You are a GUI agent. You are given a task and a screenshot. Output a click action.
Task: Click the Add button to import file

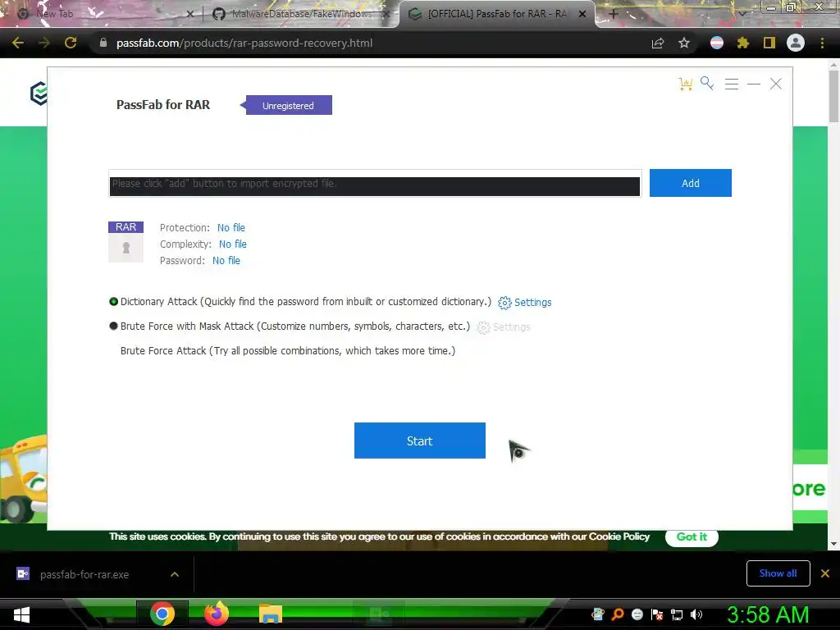coord(690,183)
